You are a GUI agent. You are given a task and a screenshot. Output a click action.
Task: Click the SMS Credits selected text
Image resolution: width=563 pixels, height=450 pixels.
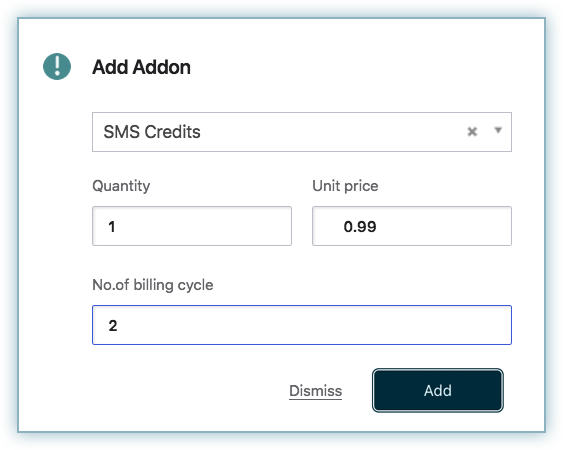point(152,132)
